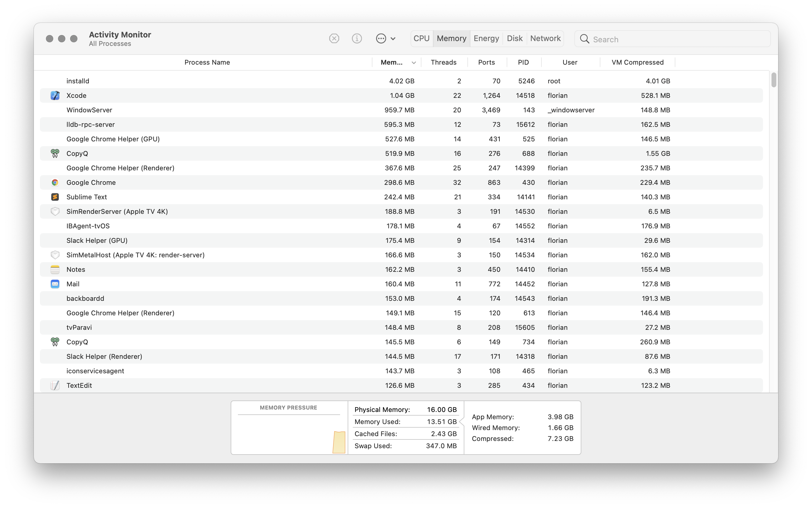Click the TextEdit app icon in list
The width and height of the screenshot is (812, 508).
(55, 385)
